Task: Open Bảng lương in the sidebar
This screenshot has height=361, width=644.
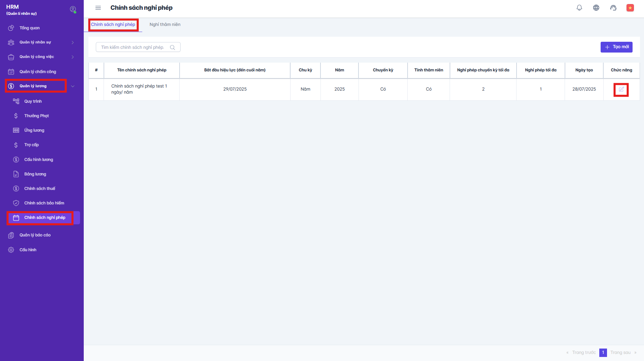Action: 35,174
